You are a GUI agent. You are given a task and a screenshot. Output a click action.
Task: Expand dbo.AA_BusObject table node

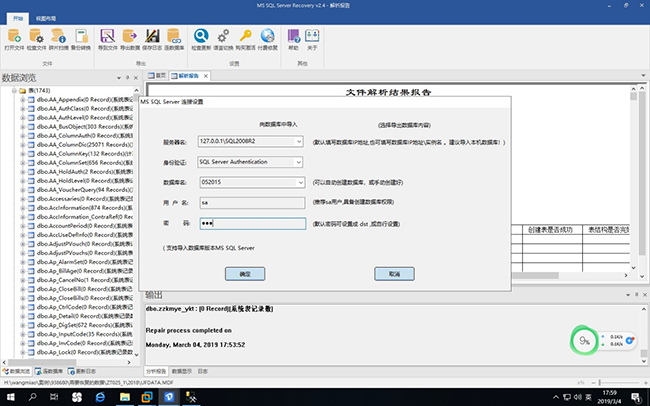23,126
